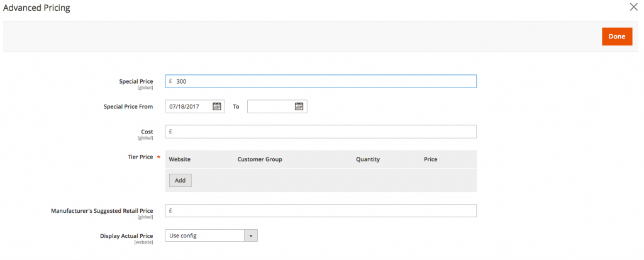Viewport: 644px width, 260px height.
Task: Click the Display Actual Price label
Action: 126,236
